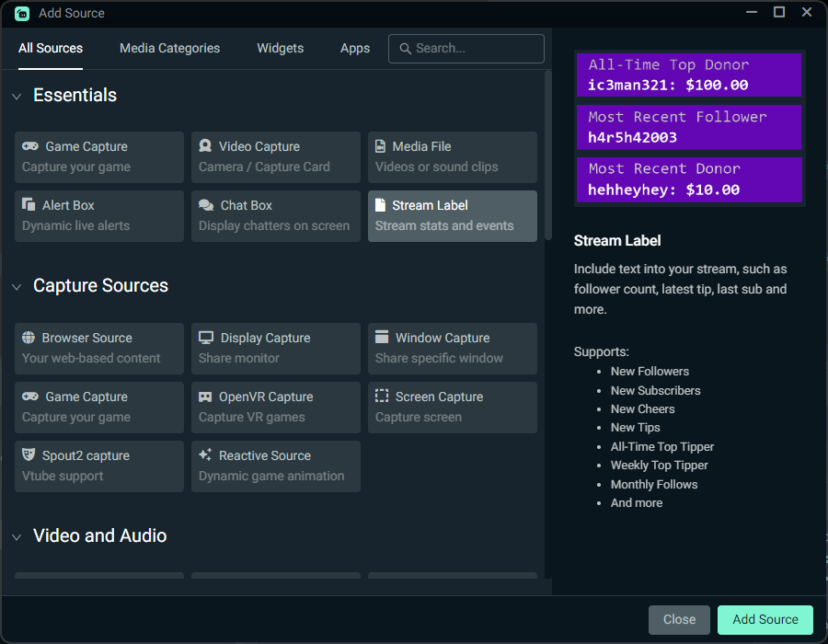Viewport: 828px width, 644px height.
Task: Click the Reactive Source sparkle icon
Action: coord(205,455)
